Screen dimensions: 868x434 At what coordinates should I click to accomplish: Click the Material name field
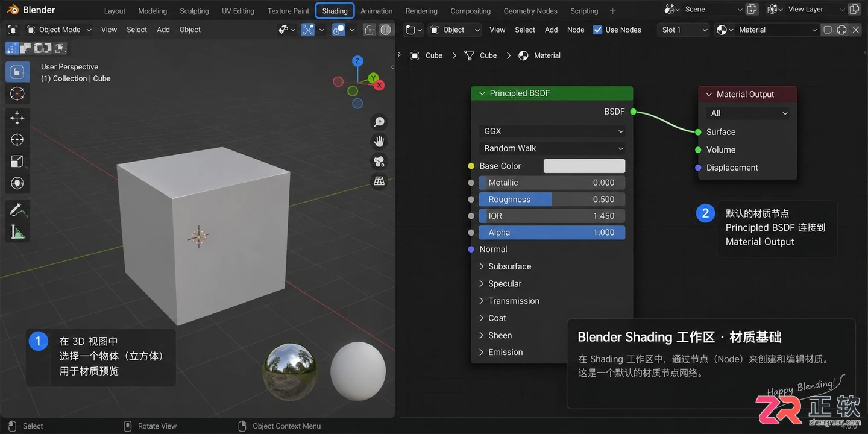(776, 30)
